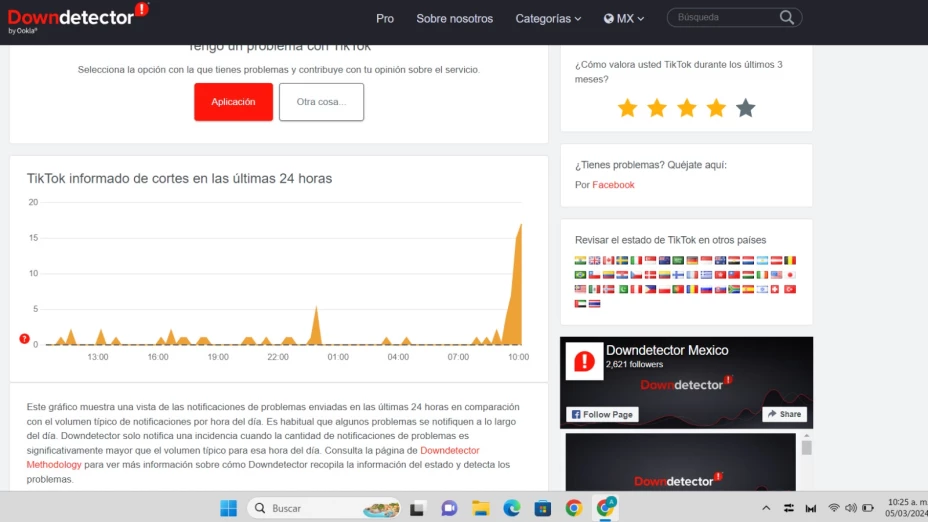Select the Sweden flag
This screenshot has width=928, height=522.
click(x=622, y=260)
